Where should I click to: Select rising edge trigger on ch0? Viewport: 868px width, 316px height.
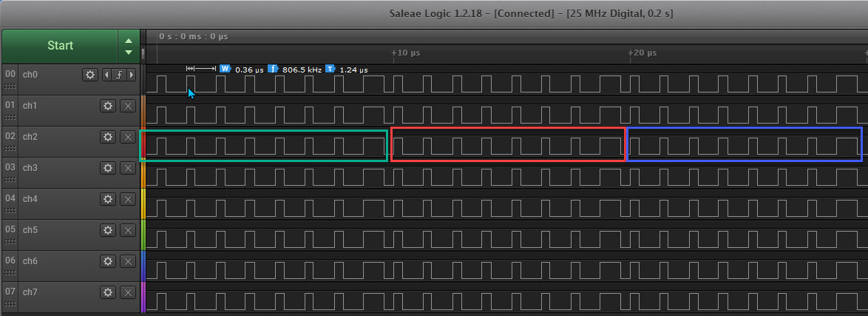point(119,75)
